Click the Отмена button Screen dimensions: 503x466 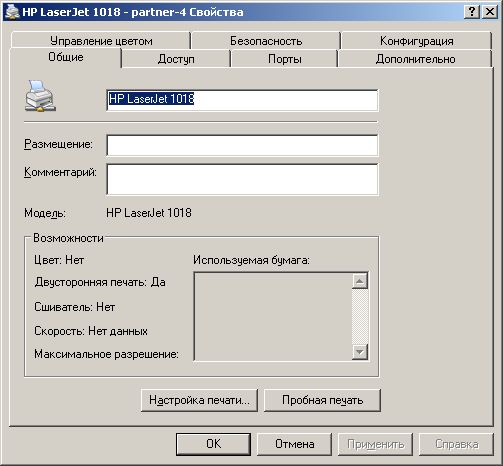pyautogui.click(x=294, y=444)
